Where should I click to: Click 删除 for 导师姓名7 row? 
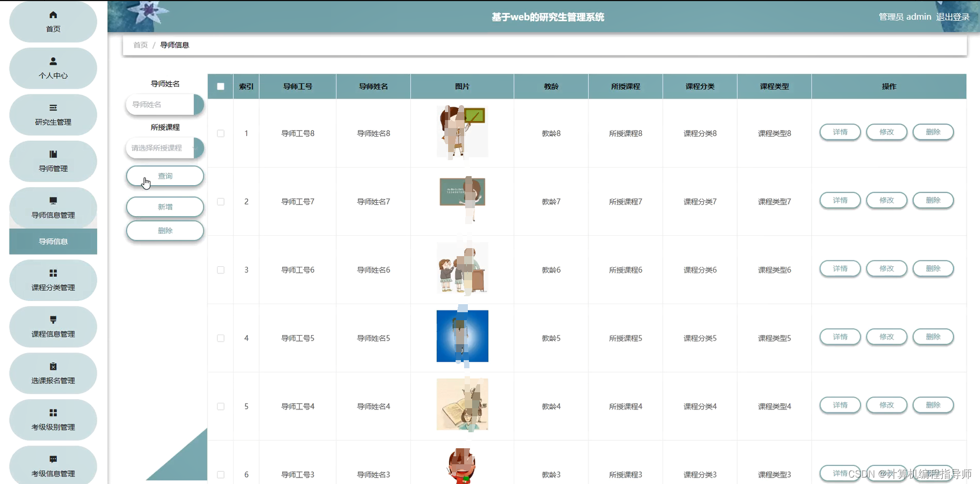(x=933, y=200)
